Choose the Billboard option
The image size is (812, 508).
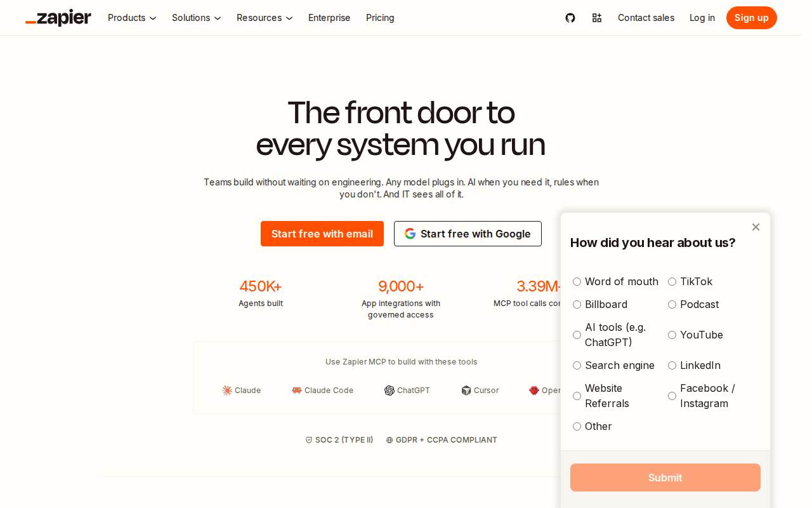[577, 304]
